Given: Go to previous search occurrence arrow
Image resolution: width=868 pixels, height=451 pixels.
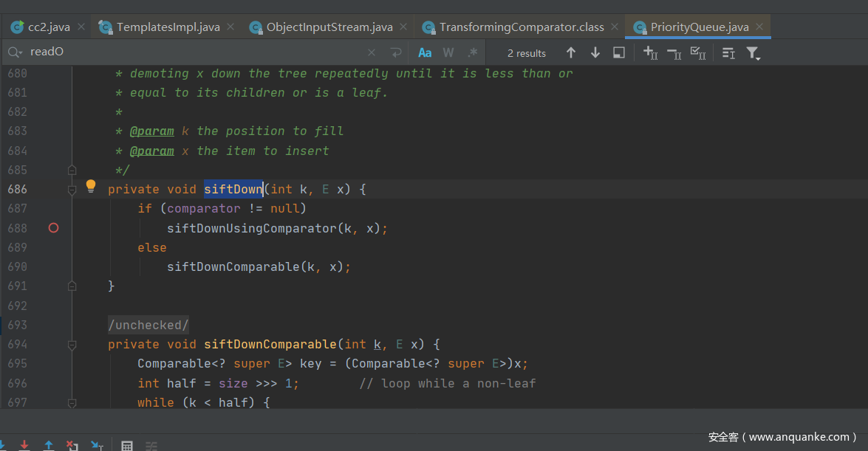Looking at the screenshot, I should coord(570,52).
